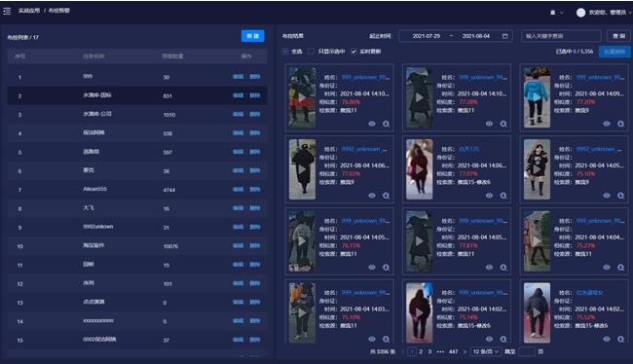Click the keyword search input field

pyautogui.click(x=561, y=36)
